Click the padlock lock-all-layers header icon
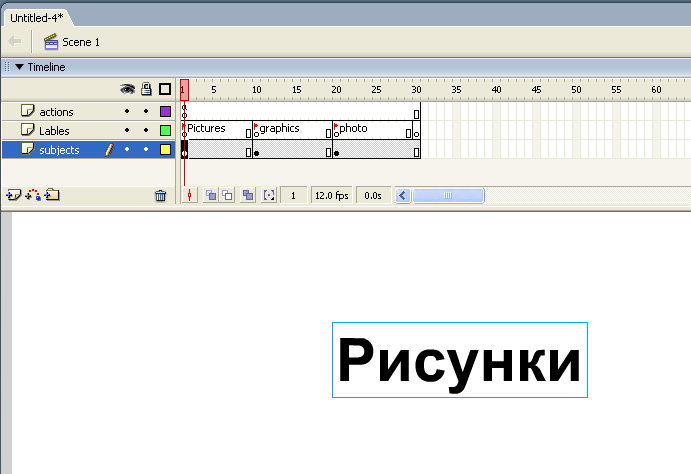 coord(146,89)
